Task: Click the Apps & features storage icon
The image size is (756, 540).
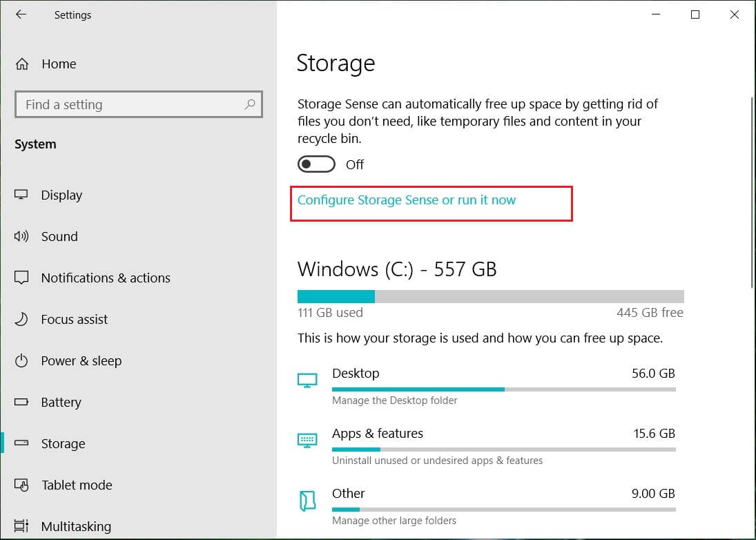Action: coord(307,441)
